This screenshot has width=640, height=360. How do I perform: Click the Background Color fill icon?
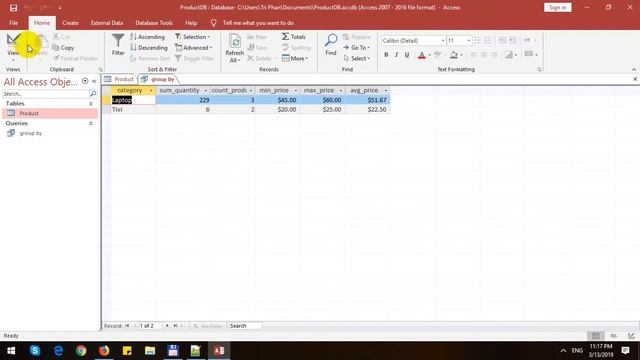click(x=453, y=55)
